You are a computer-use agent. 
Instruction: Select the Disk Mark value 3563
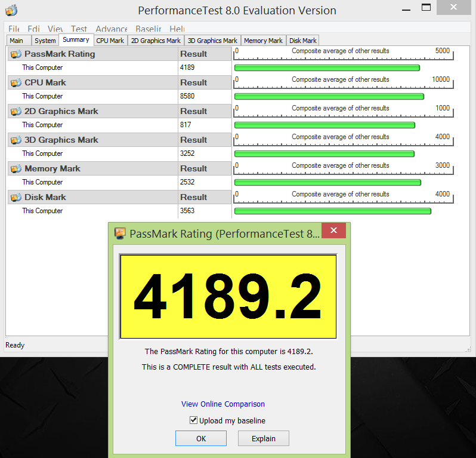point(187,211)
